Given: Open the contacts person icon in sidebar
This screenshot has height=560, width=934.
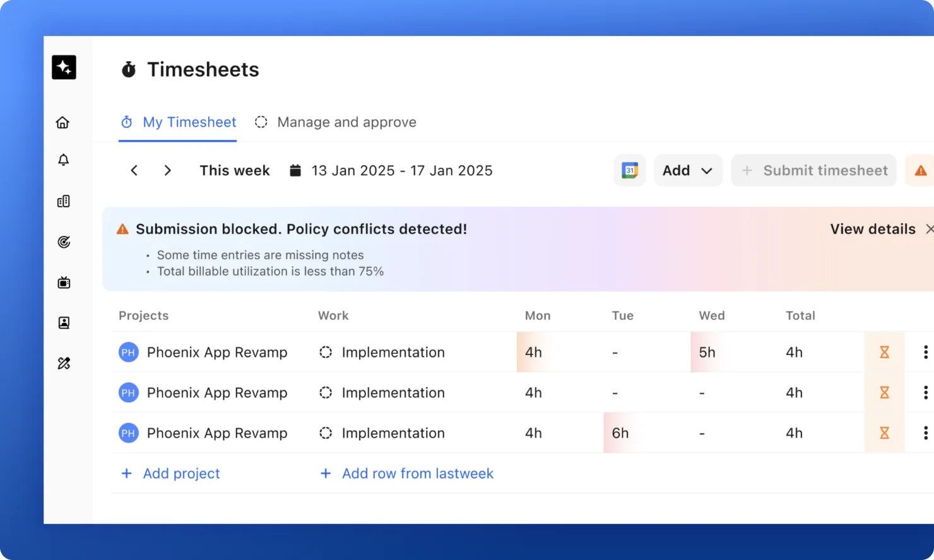Looking at the screenshot, I should click(x=63, y=323).
